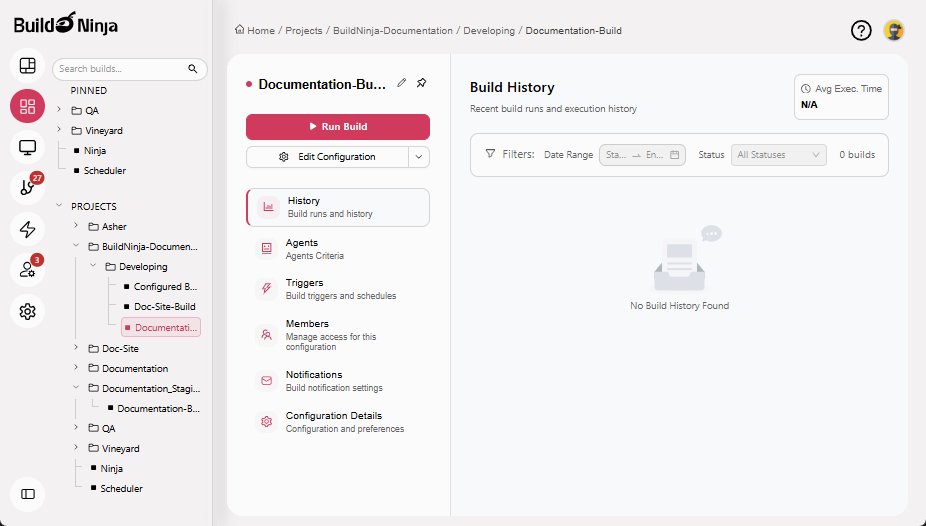926x526 pixels.
Task: Click the History chart icon
Action: pos(268,207)
